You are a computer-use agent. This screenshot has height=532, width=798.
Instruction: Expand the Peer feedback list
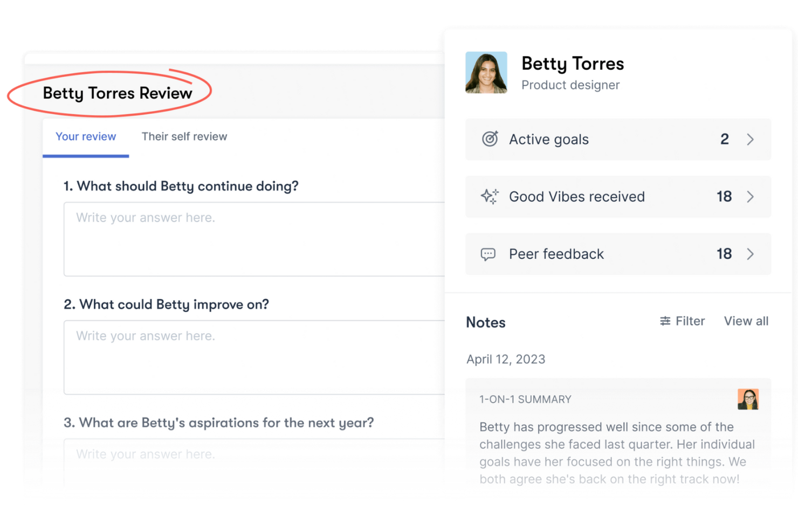pos(751,254)
